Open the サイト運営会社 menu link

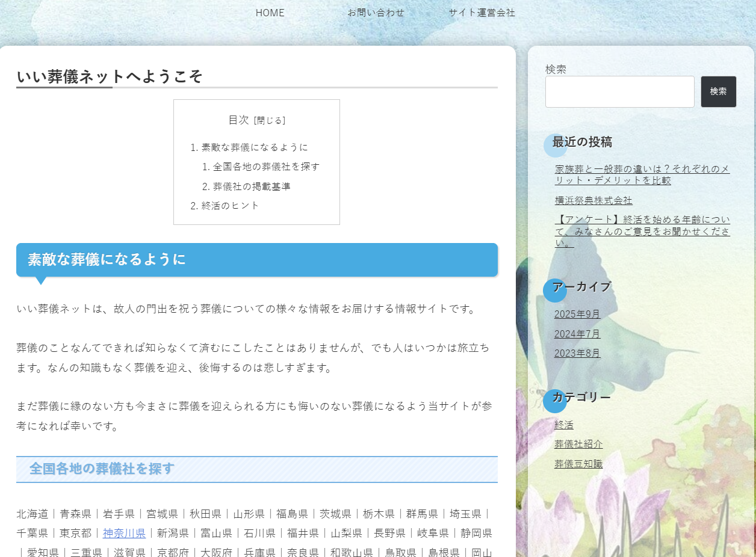click(482, 13)
